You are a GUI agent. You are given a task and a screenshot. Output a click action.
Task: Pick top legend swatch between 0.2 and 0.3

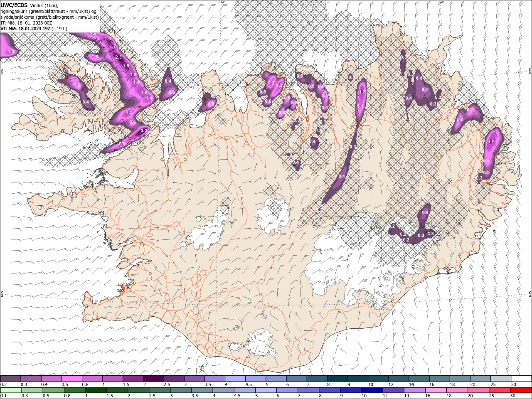point(10,379)
